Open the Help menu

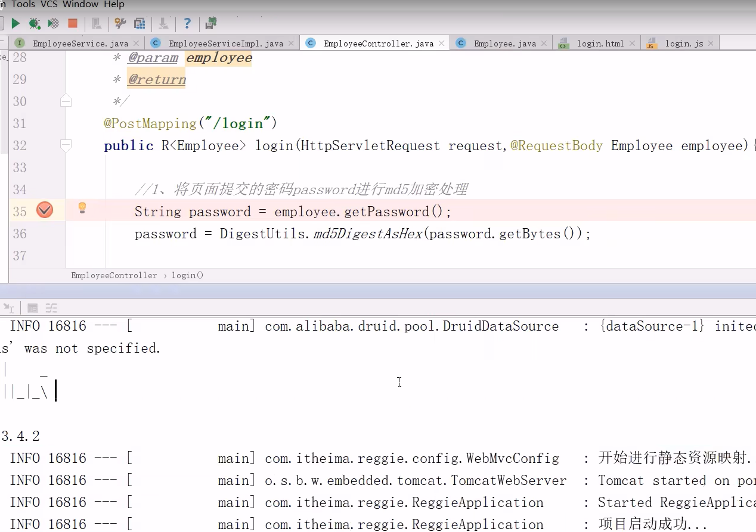click(x=114, y=5)
